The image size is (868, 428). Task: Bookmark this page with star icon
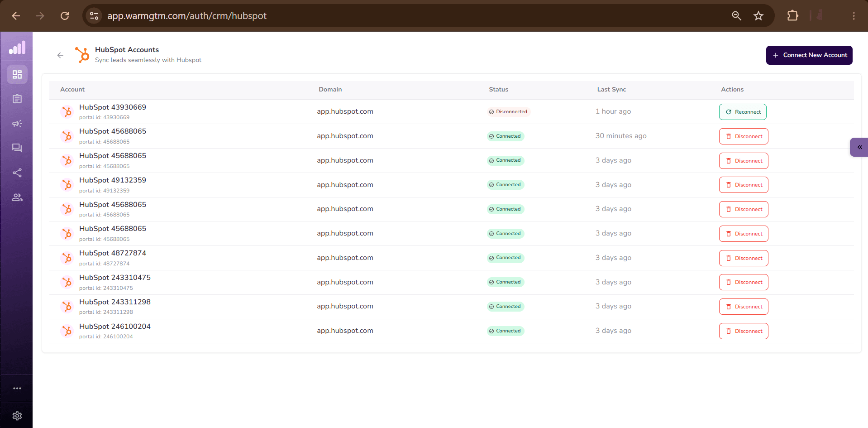pos(758,16)
